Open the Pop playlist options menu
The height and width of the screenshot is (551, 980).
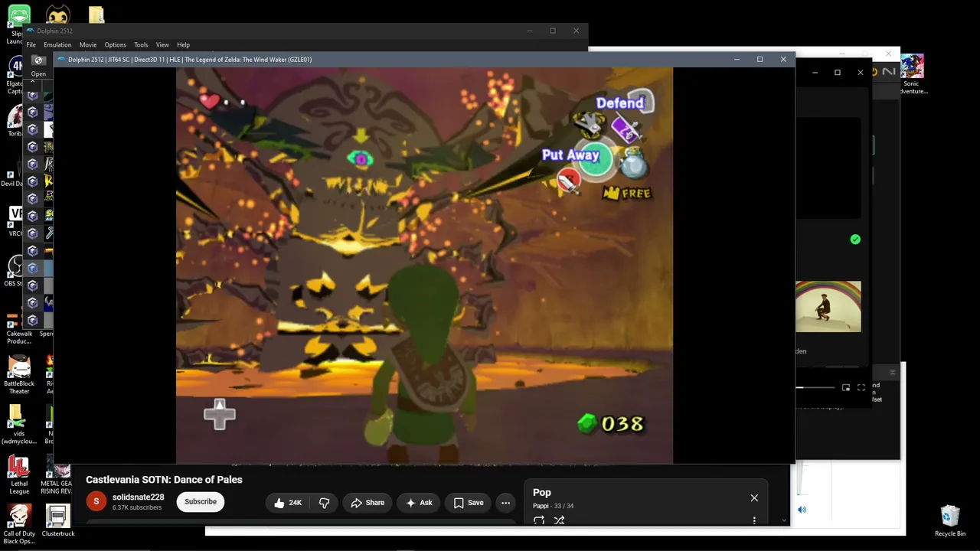click(x=754, y=520)
